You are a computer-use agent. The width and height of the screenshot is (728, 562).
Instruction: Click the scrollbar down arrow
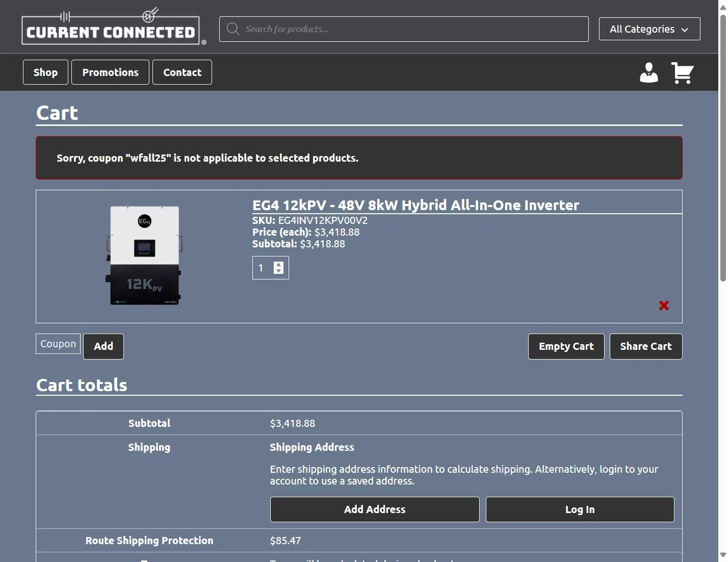click(x=723, y=555)
